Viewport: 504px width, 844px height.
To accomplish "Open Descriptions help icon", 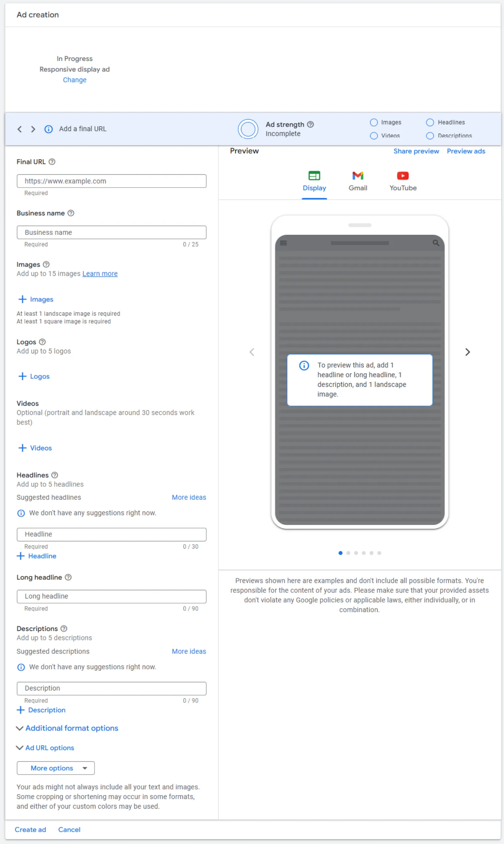I will tap(64, 629).
